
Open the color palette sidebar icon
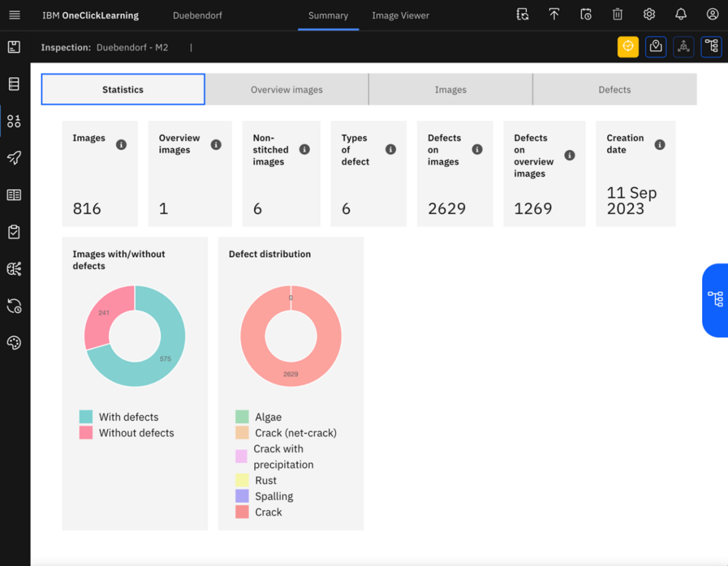(x=14, y=343)
